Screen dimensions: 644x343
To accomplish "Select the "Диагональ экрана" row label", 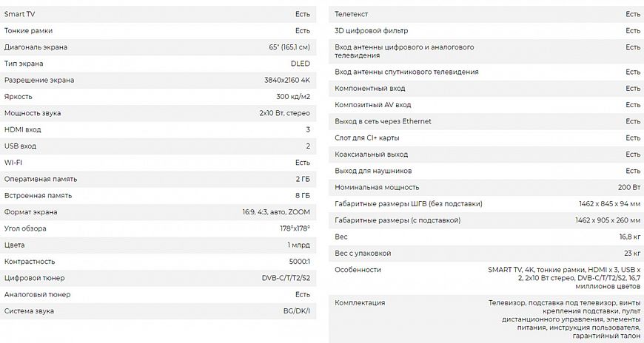I will pyautogui.click(x=36, y=47).
